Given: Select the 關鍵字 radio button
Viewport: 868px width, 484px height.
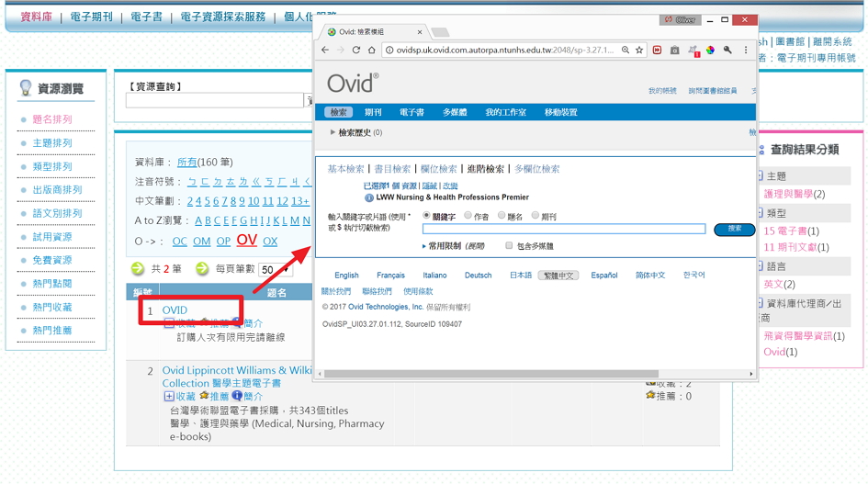Looking at the screenshot, I should click(x=426, y=215).
